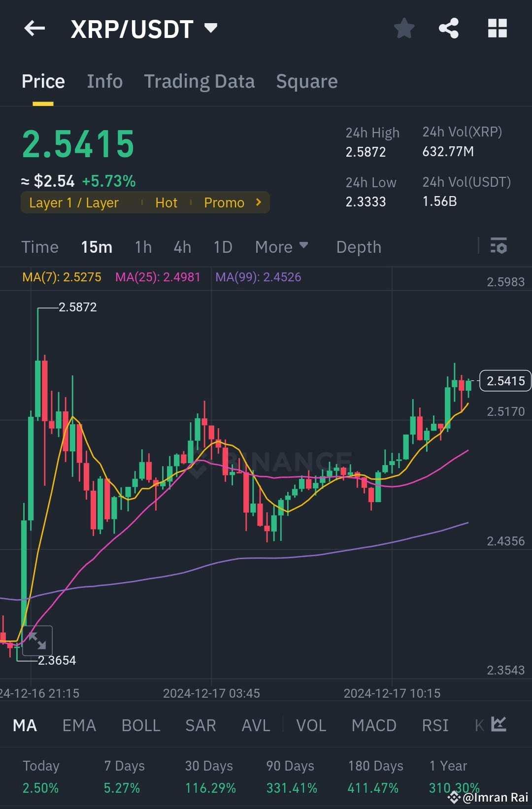Open chart indicator settings gear icon

tap(499, 246)
